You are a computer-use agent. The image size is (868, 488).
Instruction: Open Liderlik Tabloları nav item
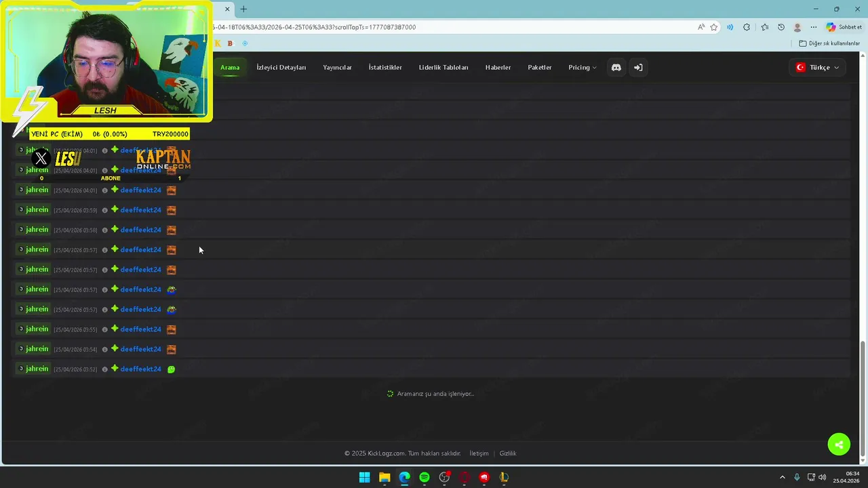coord(443,67)
